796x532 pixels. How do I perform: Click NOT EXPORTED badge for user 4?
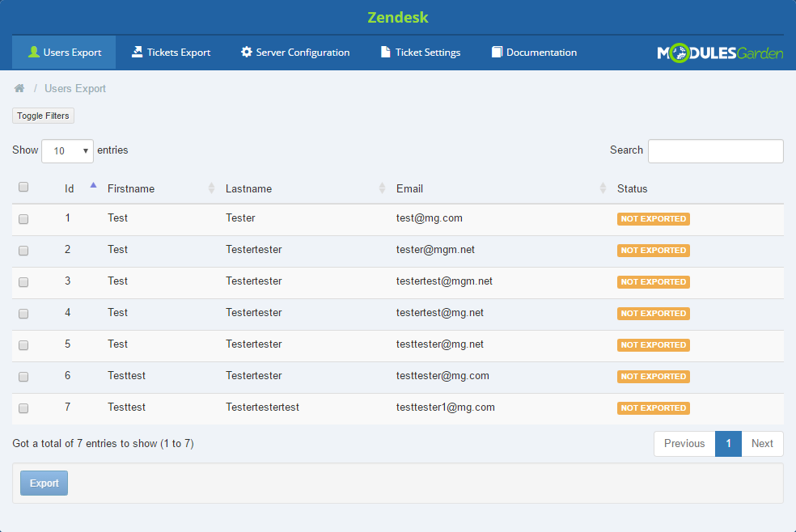pos(654,313)
